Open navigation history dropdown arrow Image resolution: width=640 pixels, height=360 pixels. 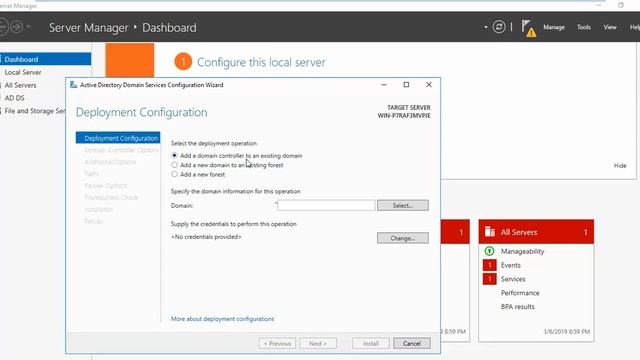(x=28, y=27)
